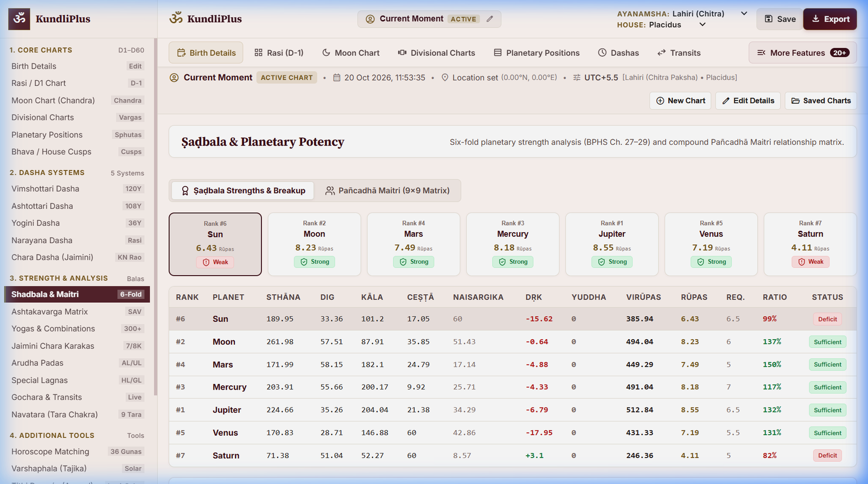Viewport: 868px width, 484px height.
Task: Click the Deficit status on Saturn row
Action: 827,456
